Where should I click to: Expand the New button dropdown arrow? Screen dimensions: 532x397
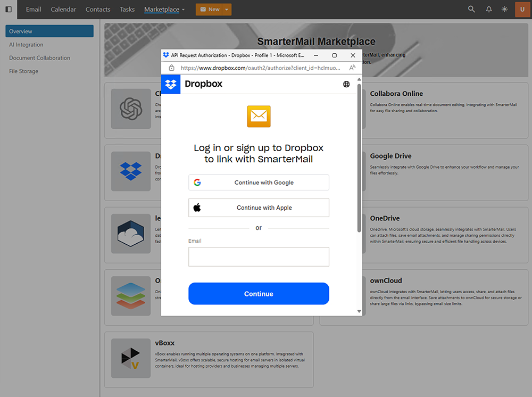pos(227,10)
